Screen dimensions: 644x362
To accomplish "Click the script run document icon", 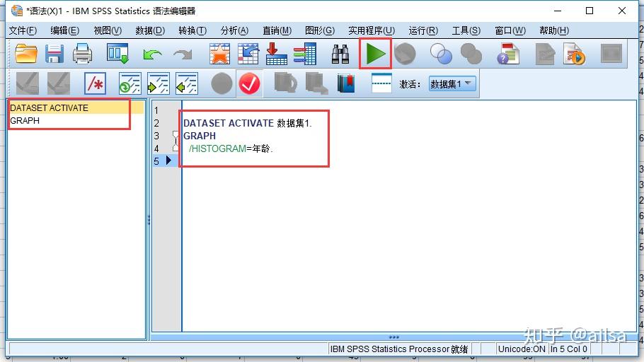I will [575, 54].
